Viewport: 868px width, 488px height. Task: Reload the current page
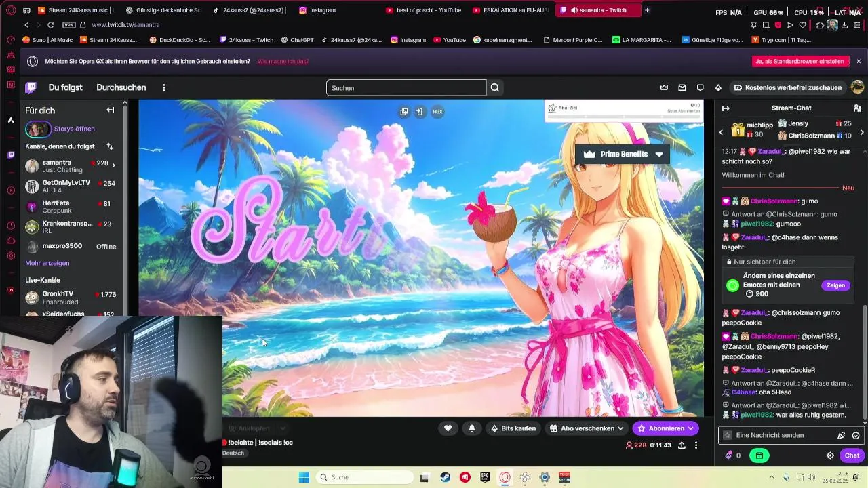point(51,25)
